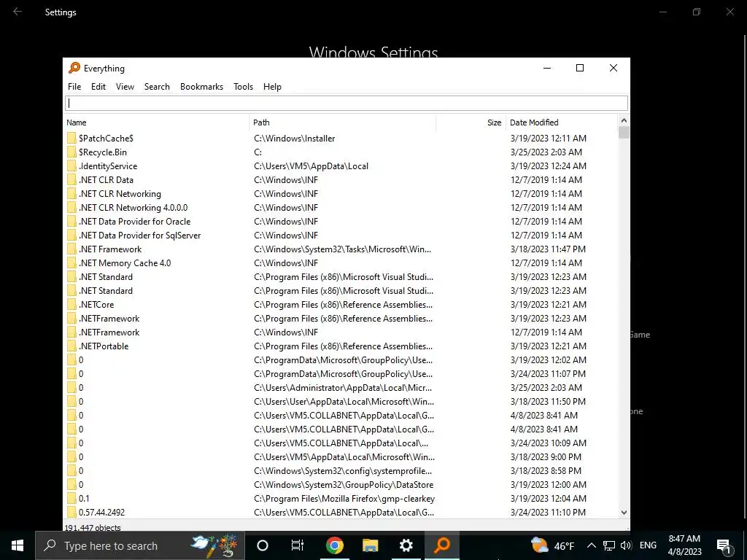Open File Explorer from the taskbar
The width and height of the screenshot is (747, 560).
370,545
